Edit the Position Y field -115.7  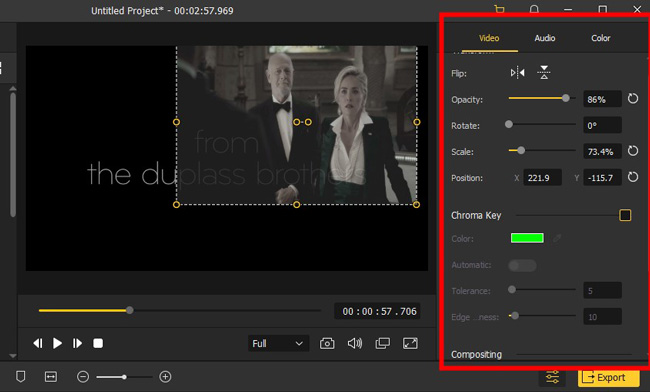[602, 178]
